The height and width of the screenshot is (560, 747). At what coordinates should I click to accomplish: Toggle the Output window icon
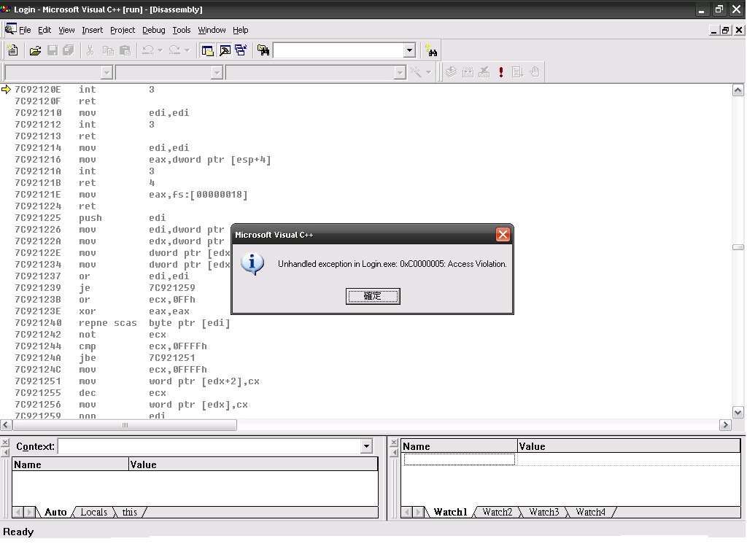[225, 50]
